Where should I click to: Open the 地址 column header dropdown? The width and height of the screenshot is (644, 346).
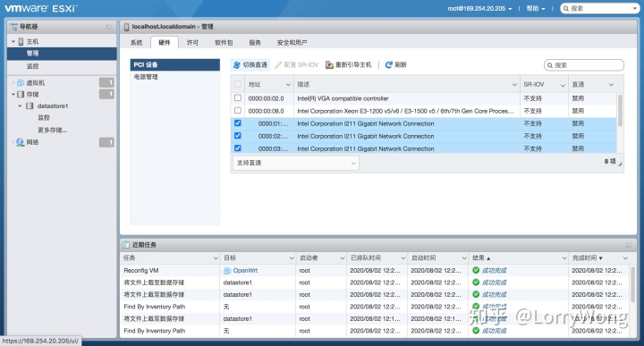(x=288, y=85)
